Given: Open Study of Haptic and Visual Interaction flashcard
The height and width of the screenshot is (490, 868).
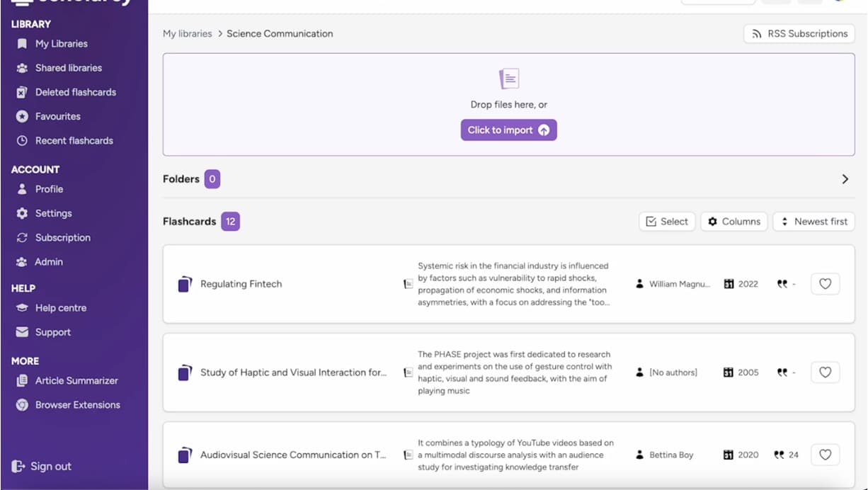Looking at the screenshot, I should pos(294,372).
